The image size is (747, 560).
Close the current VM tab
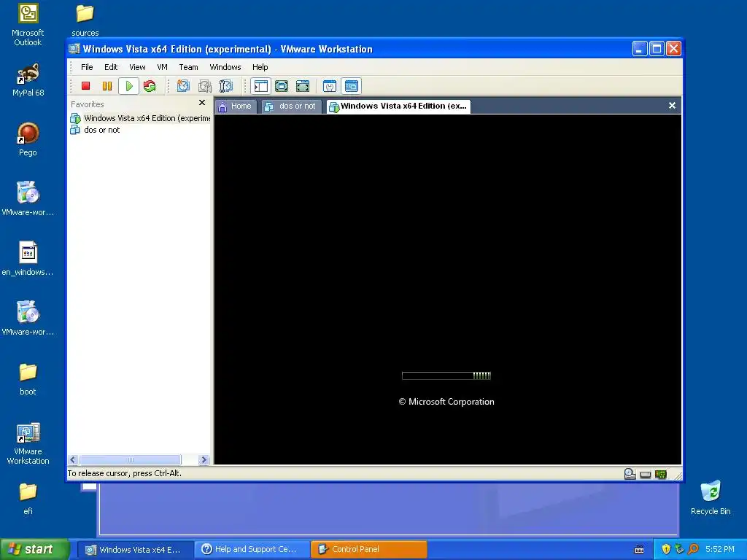[672, 105]
